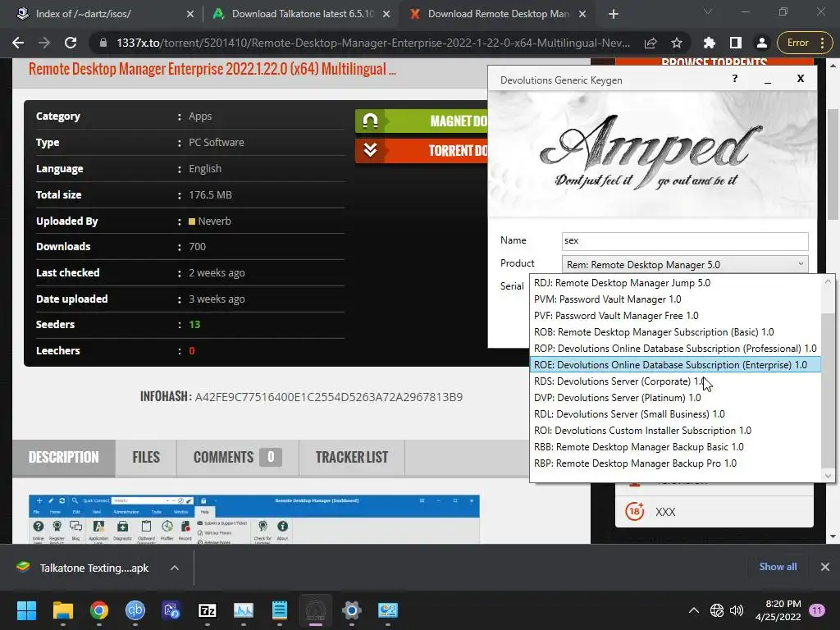840x630 pixels.
Task: Go back to the previous page
Action: click(x=18, y=43)
